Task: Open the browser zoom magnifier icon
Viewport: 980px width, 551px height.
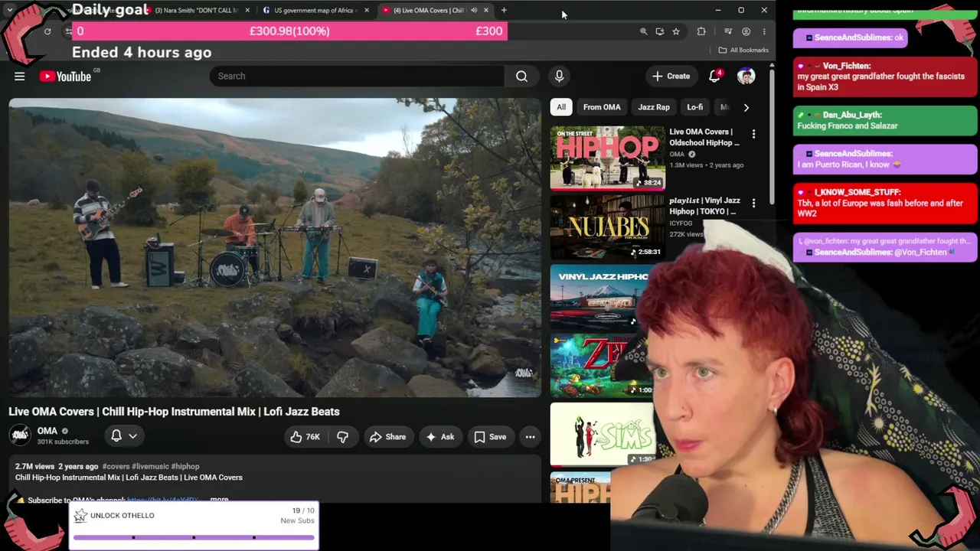Action: pos(643,31)
